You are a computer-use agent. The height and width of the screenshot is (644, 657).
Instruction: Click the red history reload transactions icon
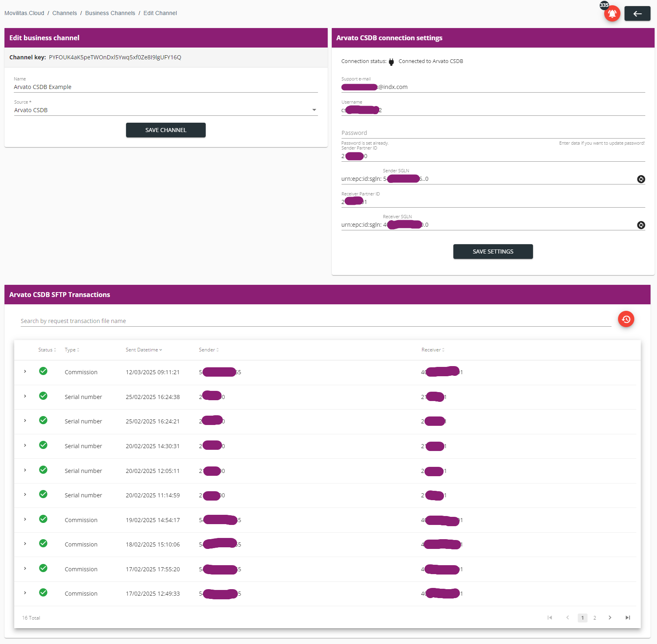coord(626,319)
